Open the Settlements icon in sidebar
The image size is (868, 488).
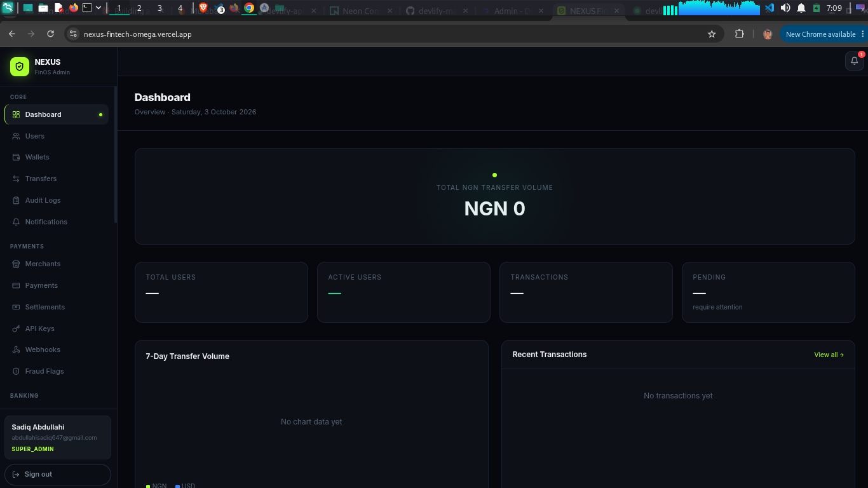tap(17, 307)
